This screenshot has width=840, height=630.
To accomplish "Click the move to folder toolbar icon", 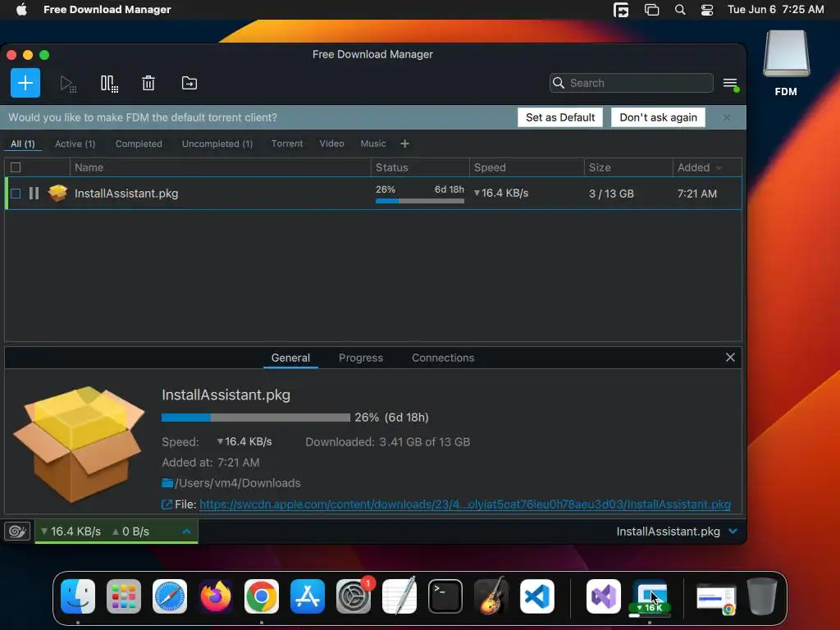I will (x=189, y=83).
